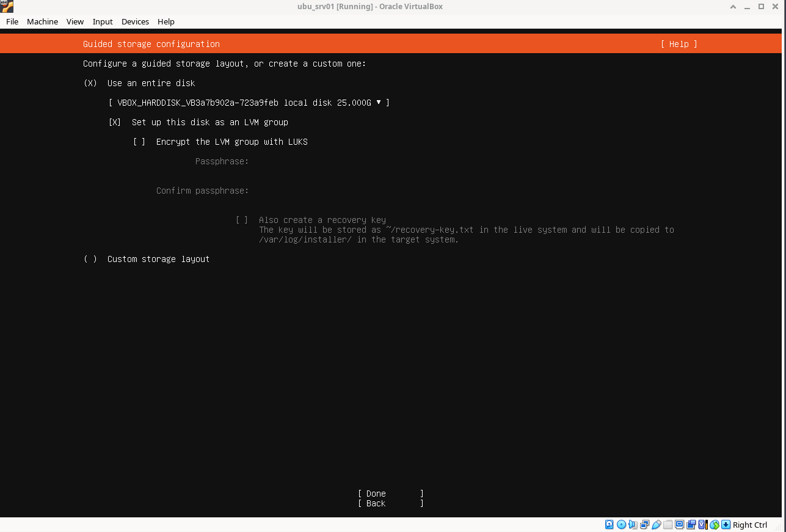
Task: Open the Input menu
Action: click(x=103, y=21)
